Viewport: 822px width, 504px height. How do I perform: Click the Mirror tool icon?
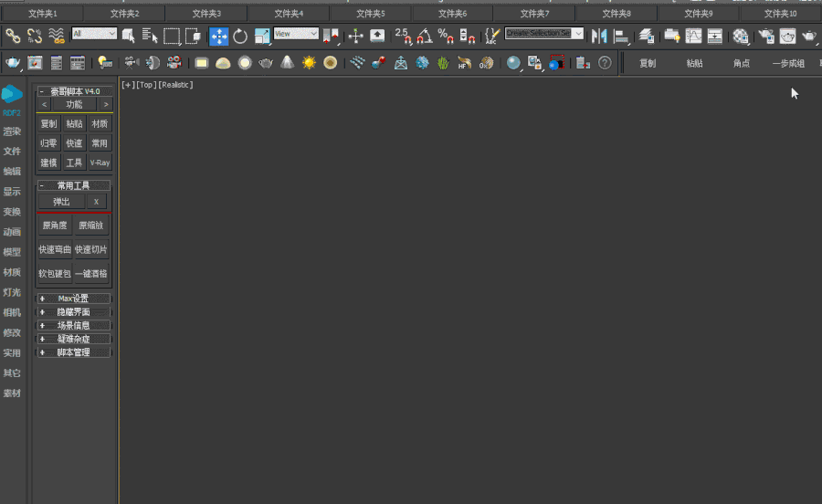pyautogui.click(x=598, y=36)
